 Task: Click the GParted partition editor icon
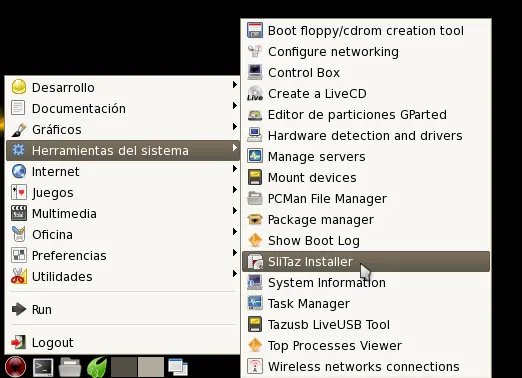coord(255,114)
